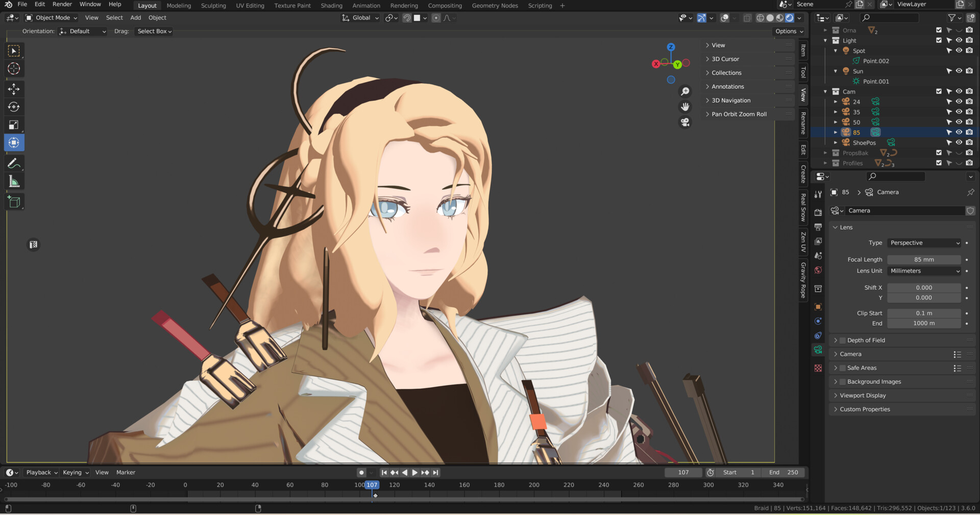Open Render properties in the properties editor
This screenshot has width=980, height=515.
[x=818, y=212]
